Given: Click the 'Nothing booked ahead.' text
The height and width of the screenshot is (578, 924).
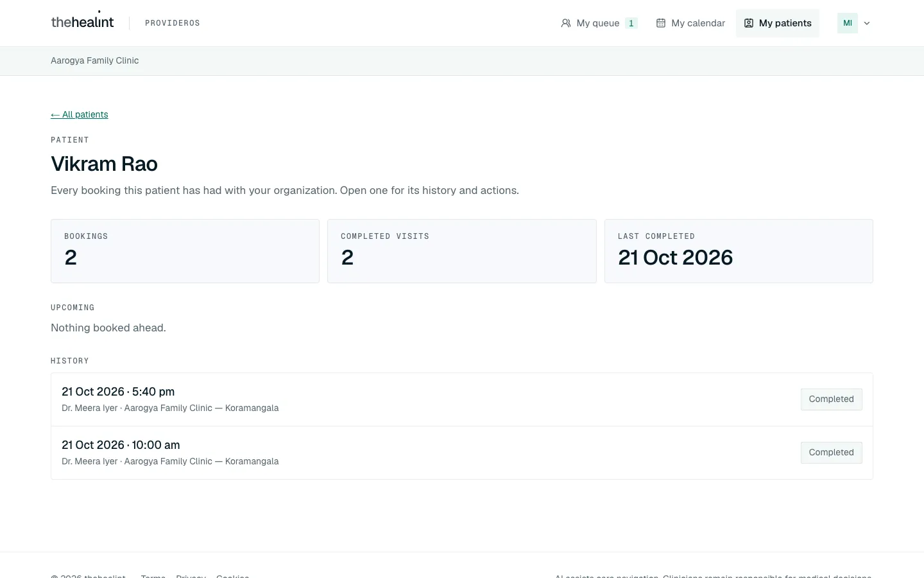Looking at the screenshot, I should (x=108, y=328).
